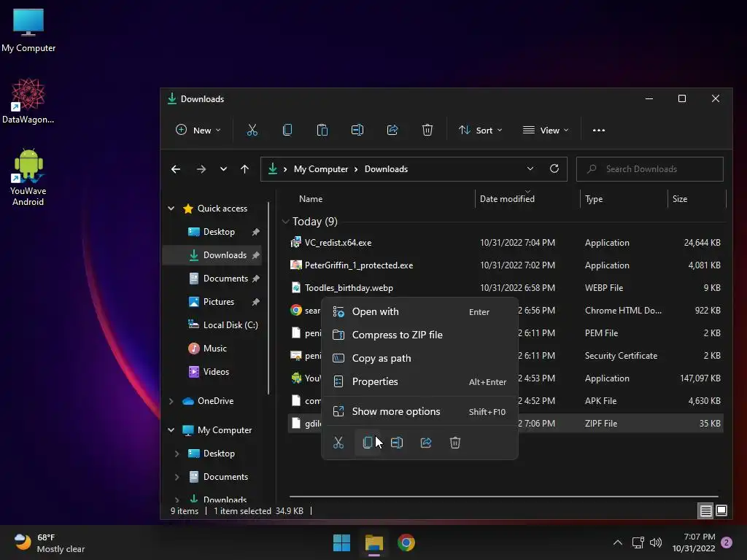The image size is (747, 560).
Task: Collapse the Quick access tree node
Action: tap(171, 209)
